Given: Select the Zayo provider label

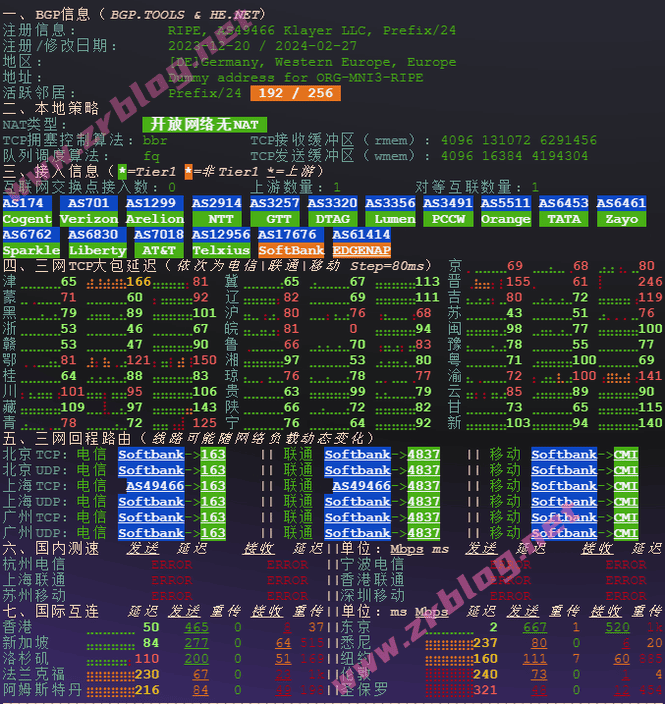Looking at the screenshot, I should [x=621, y=219].
